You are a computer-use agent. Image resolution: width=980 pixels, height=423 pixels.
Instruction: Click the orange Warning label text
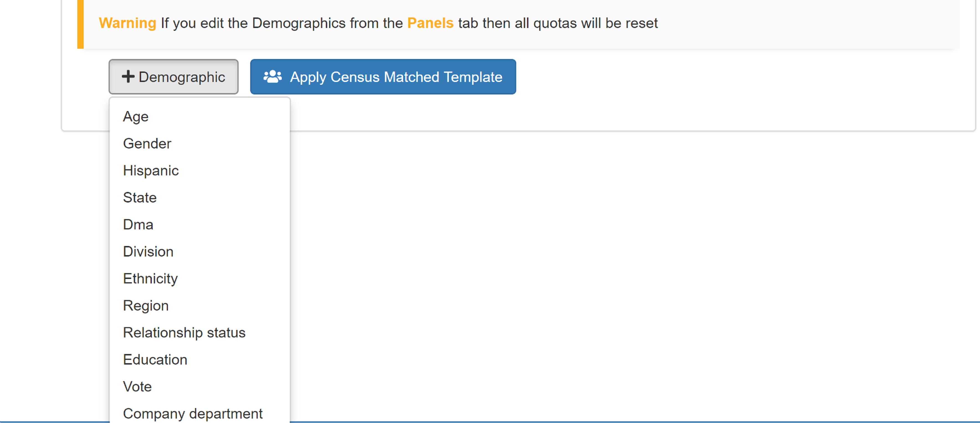[127, 23]
